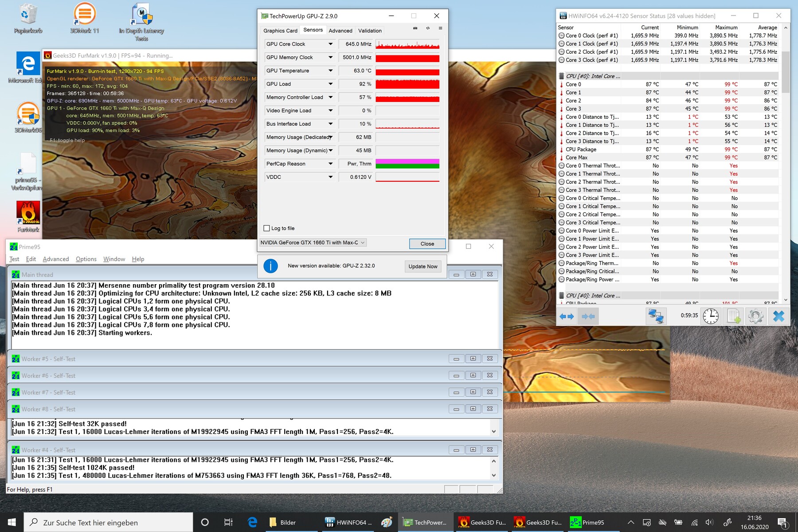This screenshot has height=532, width=798.
Task: Click the GPU-Z refresh icon
Action: pos(428,28)
